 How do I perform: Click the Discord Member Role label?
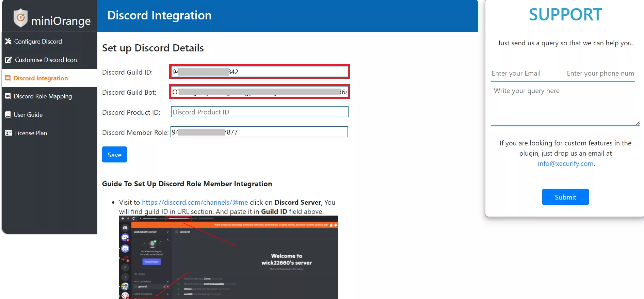coord(135,132)
